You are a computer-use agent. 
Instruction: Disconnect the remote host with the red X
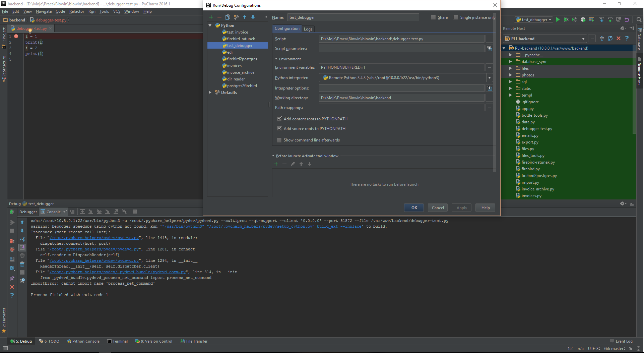619,39
